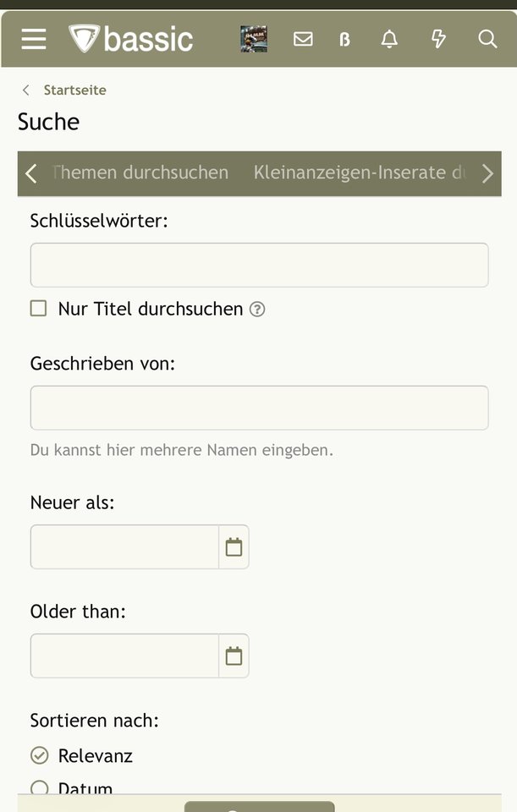The width and height of the screenshot is (517, 812).
Task: Go back to Startseite link
Action: 74,91
